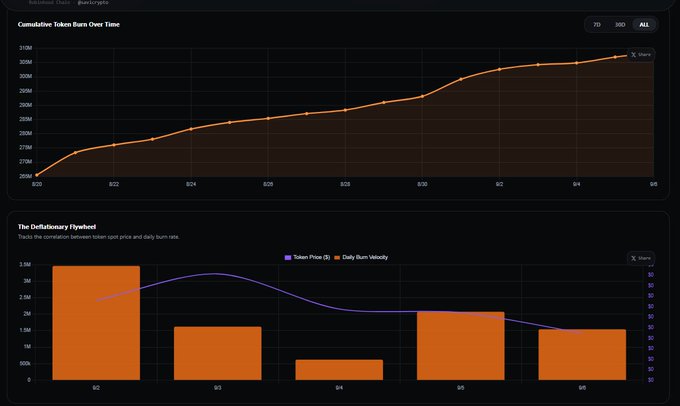Click the 310M y-axis label

pos(26,48)
